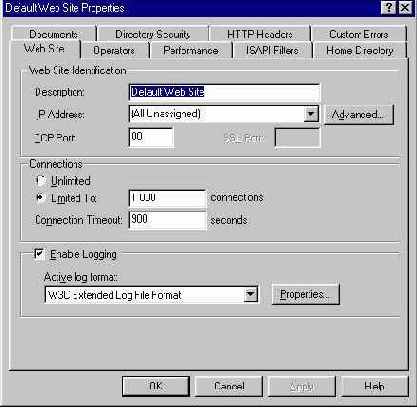This screenshot has width=417, height=408.
Task: Click the Help button
Action: [x=374, y=386]
